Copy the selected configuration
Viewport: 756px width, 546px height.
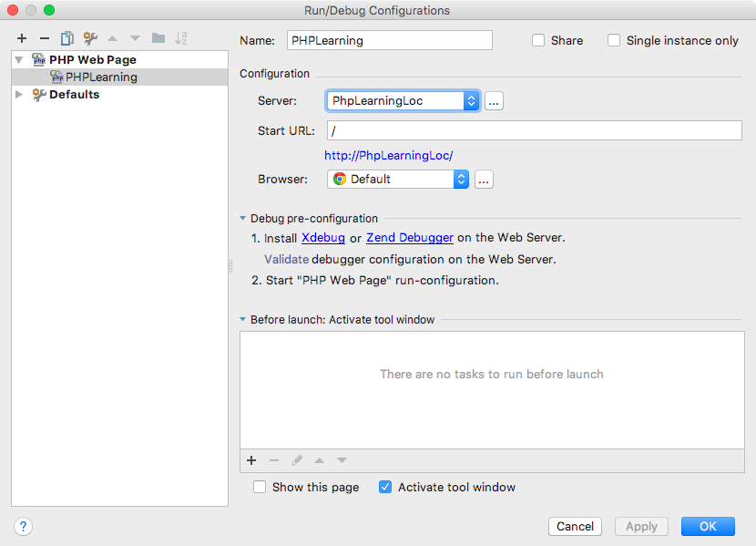click(67, 38)
